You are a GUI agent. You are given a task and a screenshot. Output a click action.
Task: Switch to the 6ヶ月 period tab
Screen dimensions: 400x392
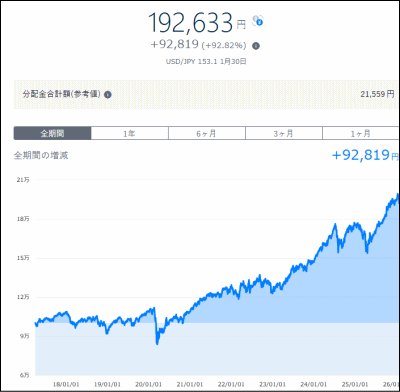(207, 134)
